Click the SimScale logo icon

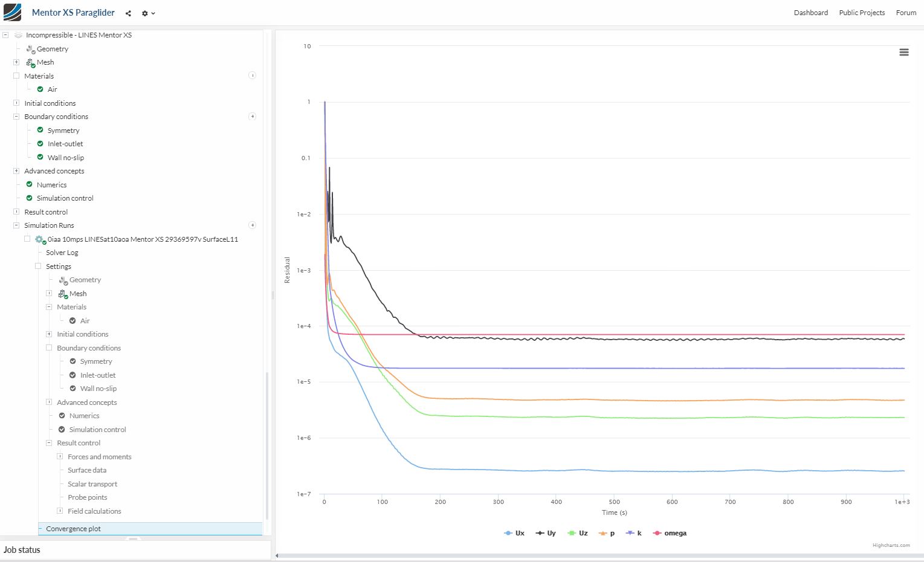point(12,12)
